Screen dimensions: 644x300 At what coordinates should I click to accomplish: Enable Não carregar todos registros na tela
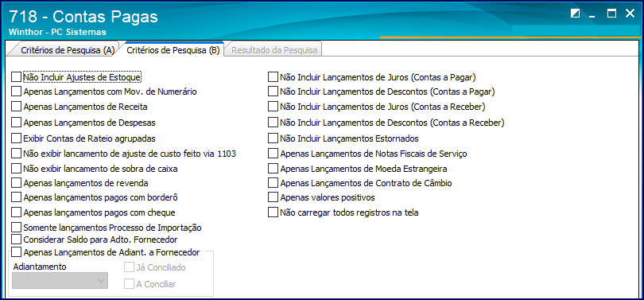[x=273, y=212]
